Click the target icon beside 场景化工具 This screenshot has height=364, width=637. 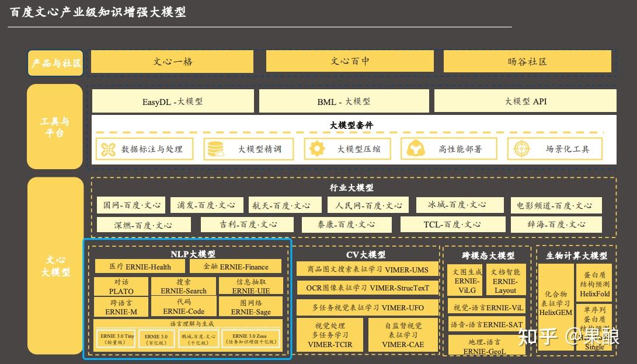[521, 149]
